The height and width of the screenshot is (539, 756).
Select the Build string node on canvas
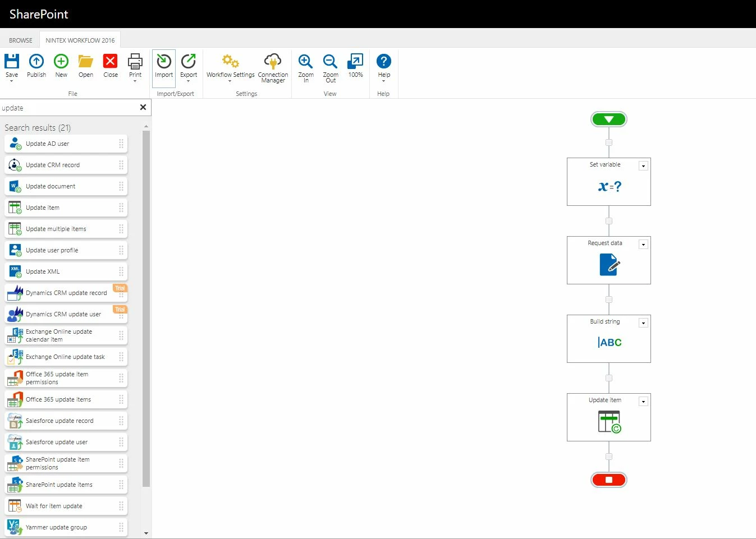609,339
